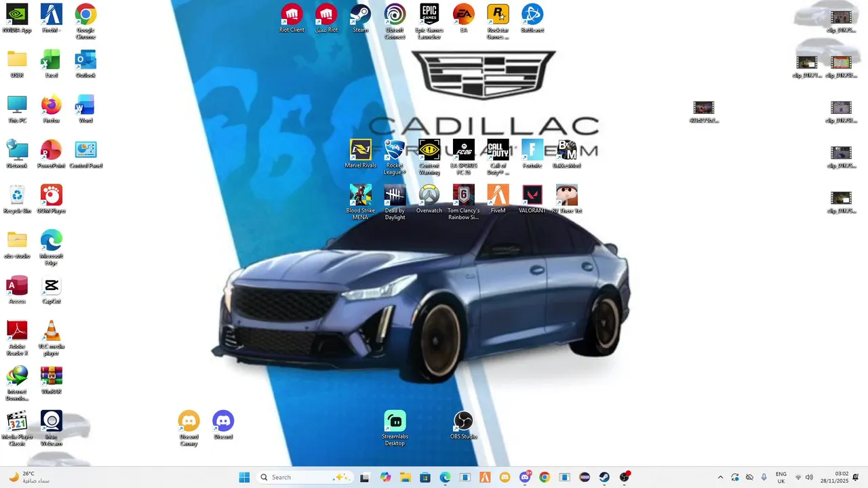Screen dimensions: 868x488
Task: Select the Overwatch game shortcut
Action: 429,200
